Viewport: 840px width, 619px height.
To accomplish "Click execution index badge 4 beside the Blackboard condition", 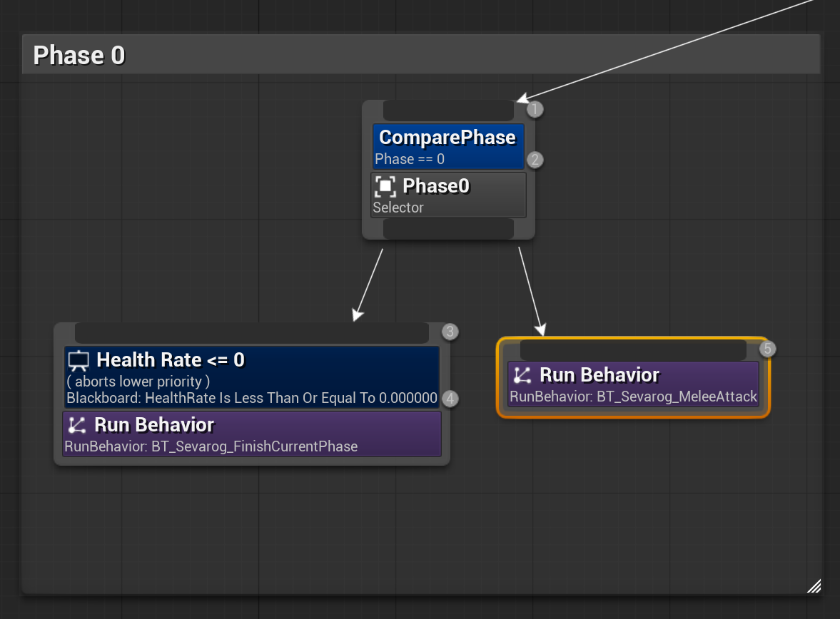I will [450, 399].
